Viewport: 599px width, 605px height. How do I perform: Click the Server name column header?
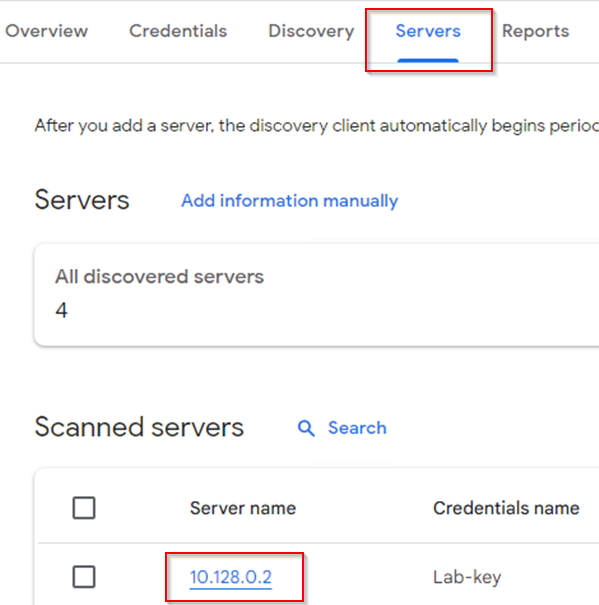(x=243, y=508)
